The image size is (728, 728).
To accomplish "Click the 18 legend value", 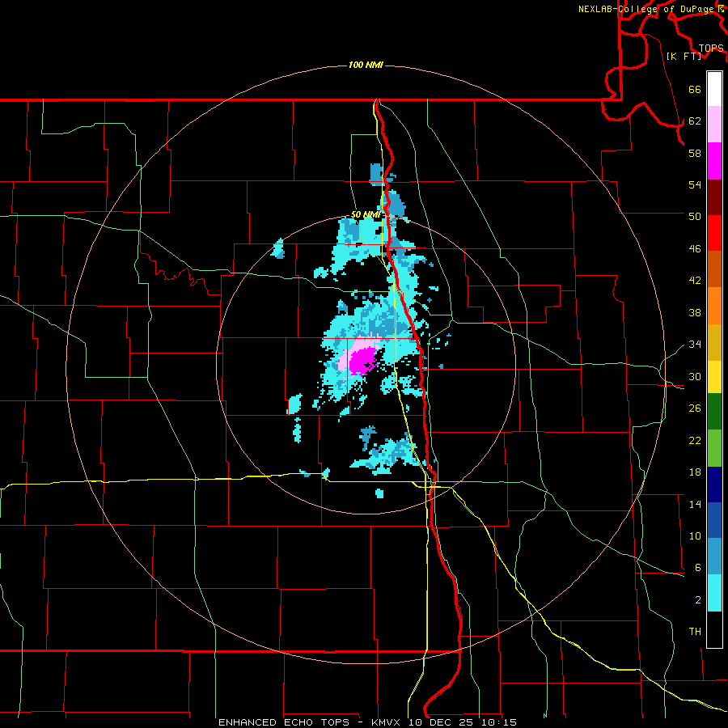I will click(x=695, y=472).
